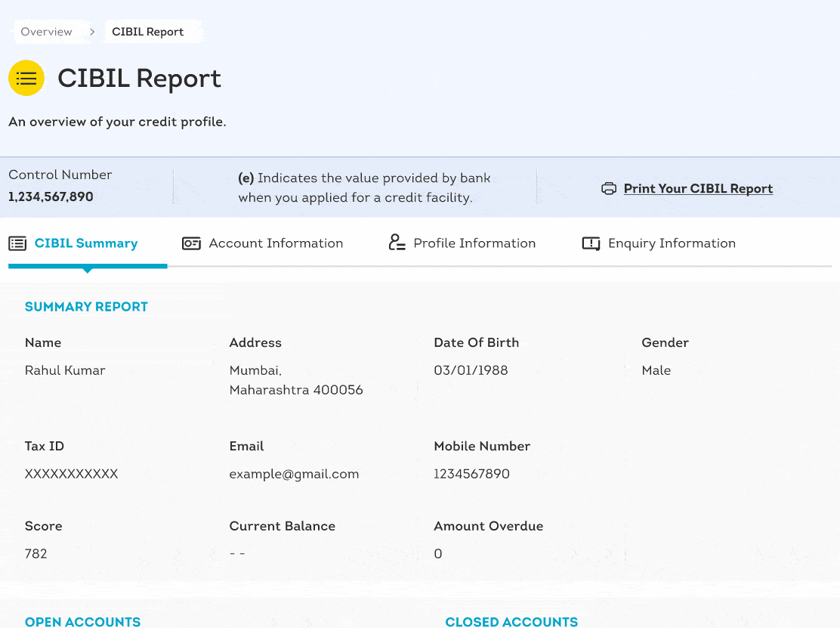The height and width of the screenshot is (628, 840).
Task: Click the date of birth 03/01/1988
Action: [471, 370]
